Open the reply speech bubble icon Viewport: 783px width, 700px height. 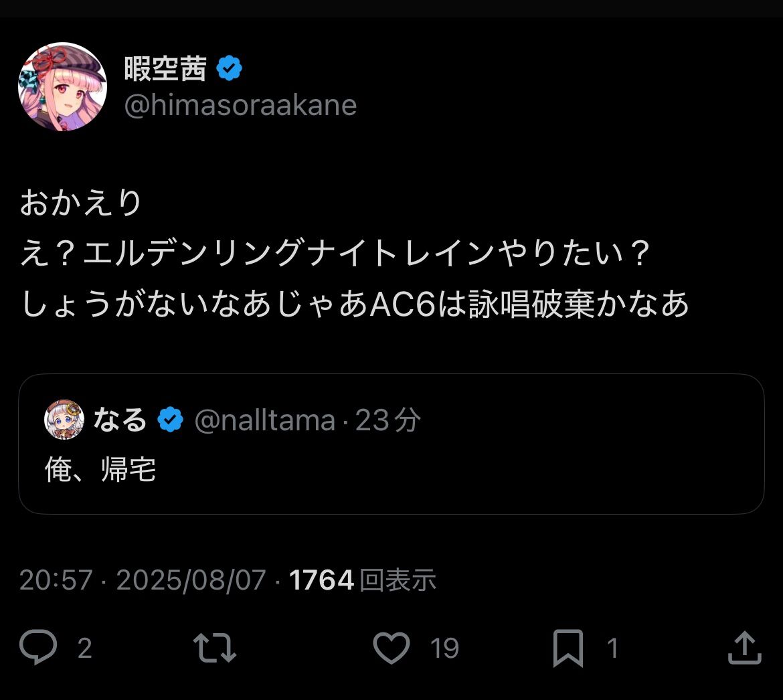click(x=38, y=648)
